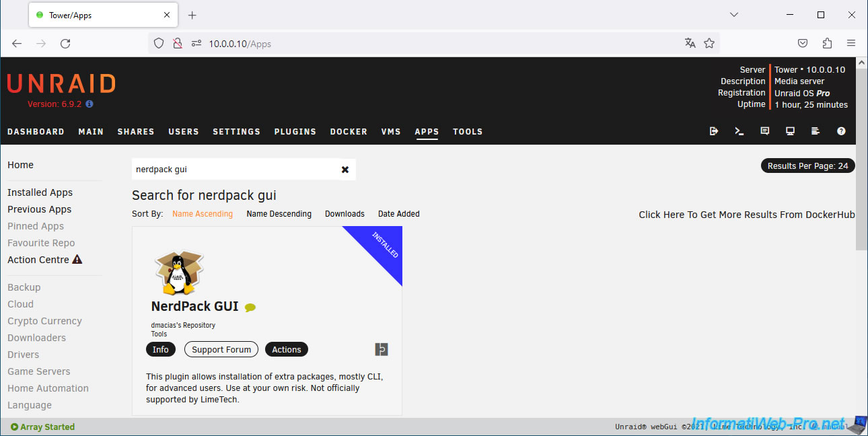Sort results by Date Added

399,214
